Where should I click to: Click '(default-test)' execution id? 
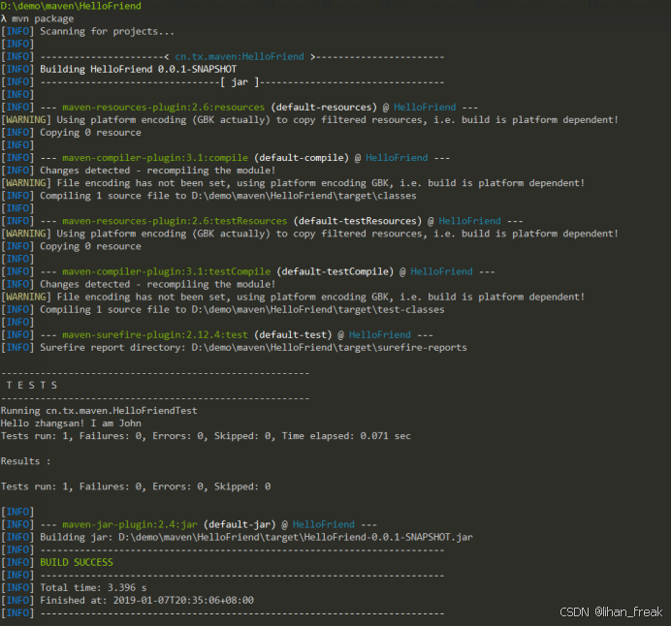[293, 335]
